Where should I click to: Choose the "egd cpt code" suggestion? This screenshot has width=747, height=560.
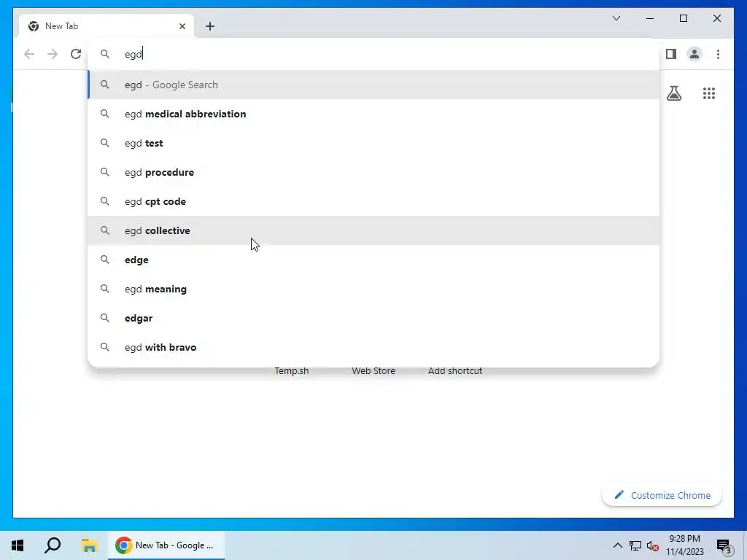(373, 201)
